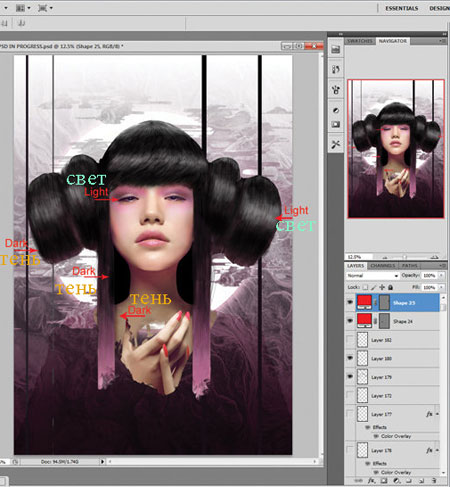Open the Fill slider arrow
Viewport: 450px width, 487px height.
click(441, 287)
